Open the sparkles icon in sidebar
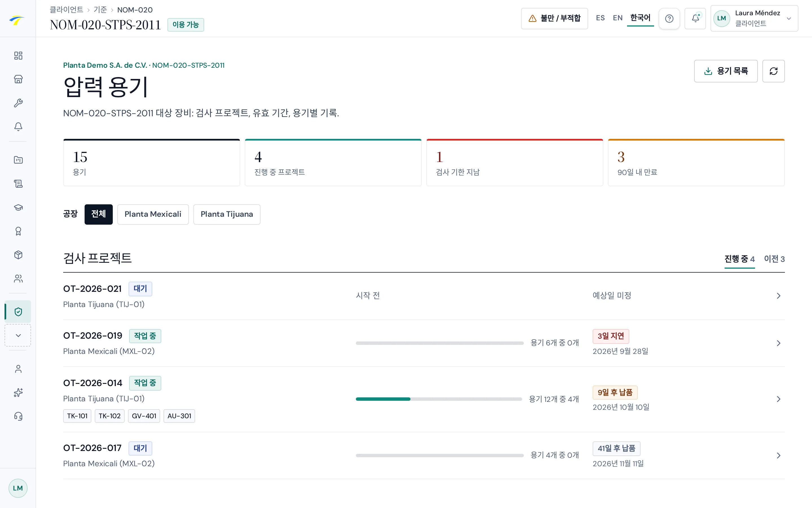Viewport: 812px width, 508px height. (18, 392)
